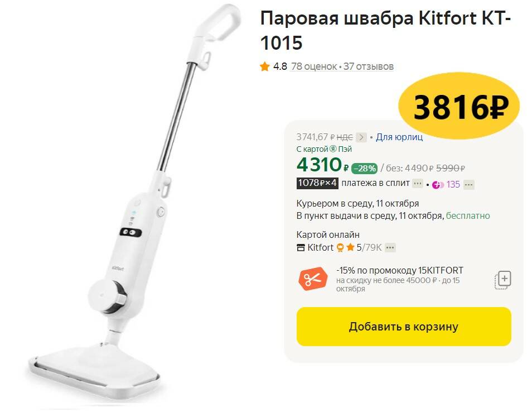Open the 37 отзывов reviews link

pos(369,66)
